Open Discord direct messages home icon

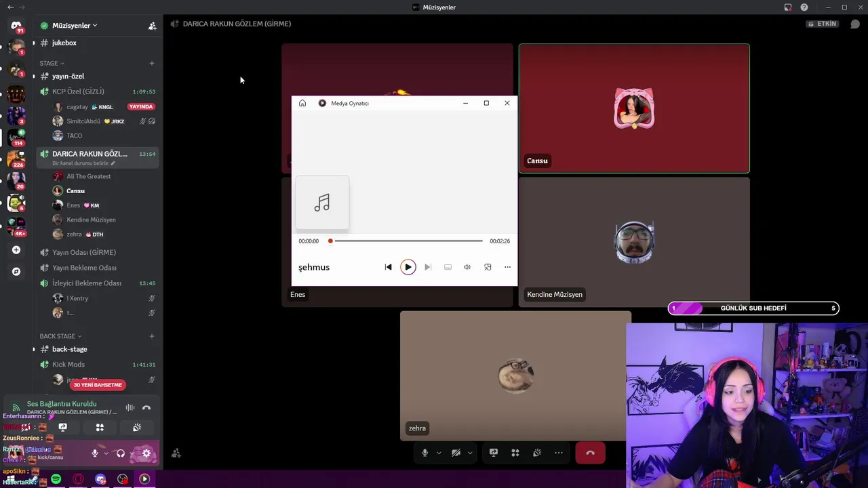[16, 25]
